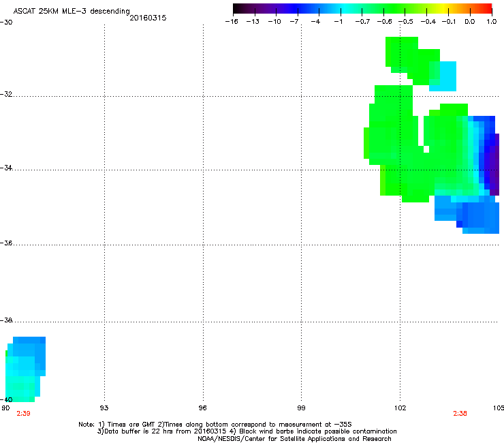Click the "-13" color scale label
Screen dimensions: 504x443
click(x=253, y=22)
